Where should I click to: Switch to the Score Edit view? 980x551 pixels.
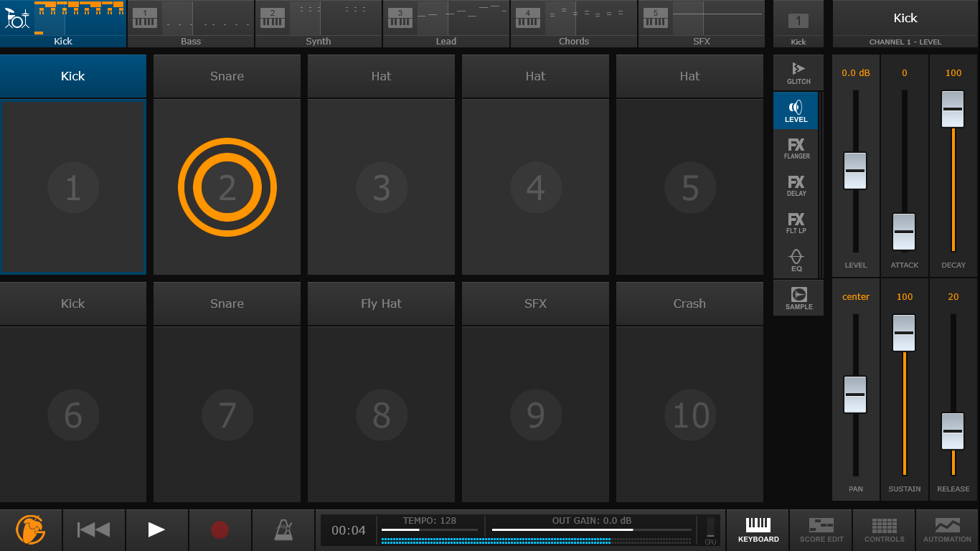(821, 530)
